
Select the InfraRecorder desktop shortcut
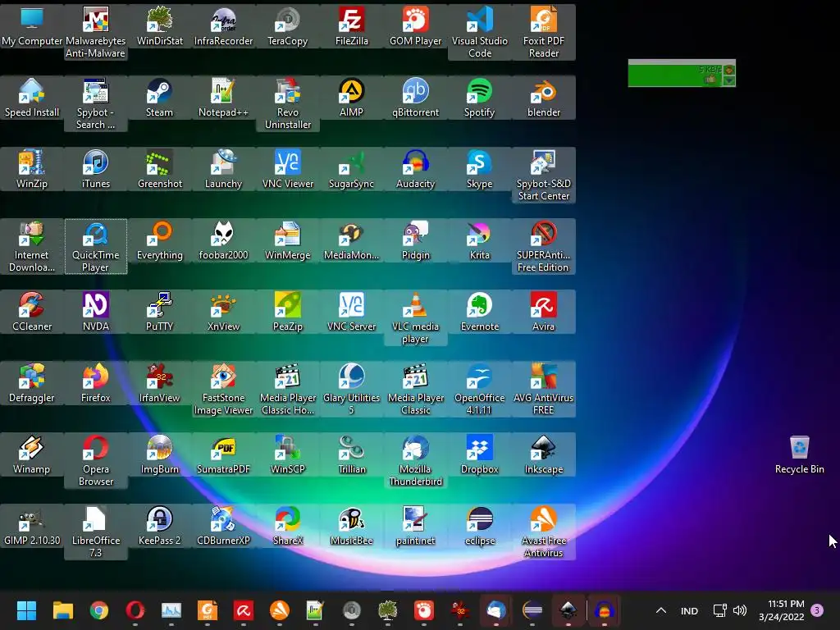(223, 25)
